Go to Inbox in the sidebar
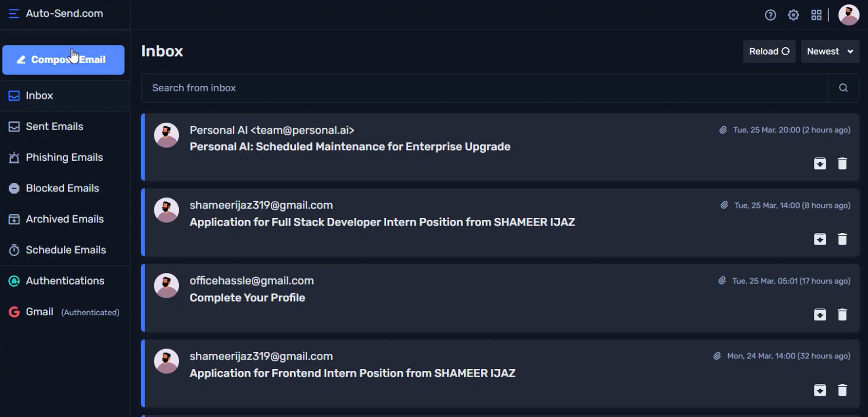The height and width of the screenshot is (417, 868). pos(65,95)
